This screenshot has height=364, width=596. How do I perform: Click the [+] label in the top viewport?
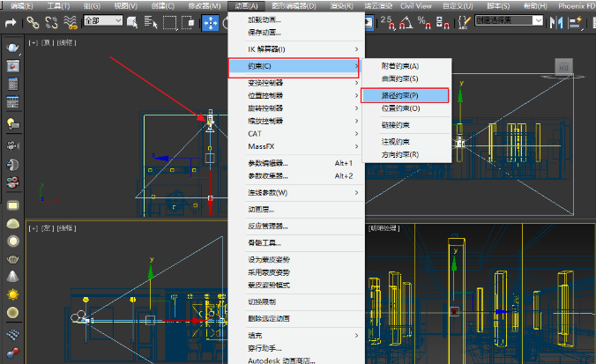[x=34, y=41]
